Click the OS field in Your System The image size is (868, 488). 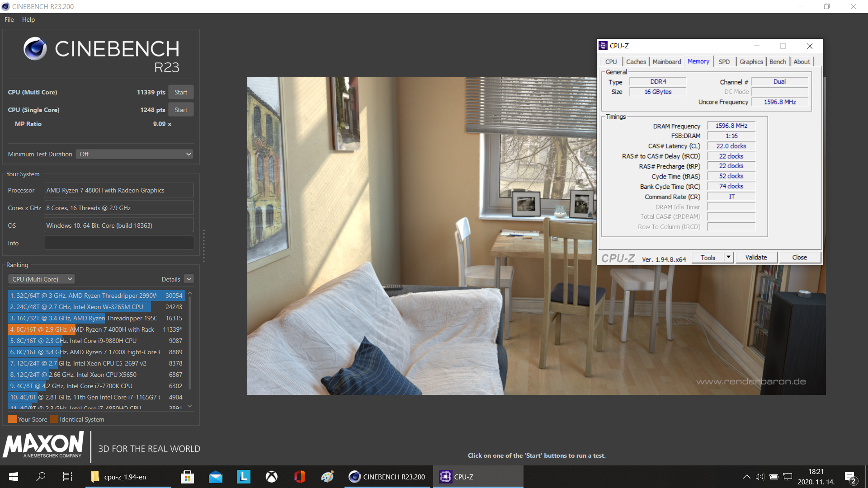coord(119,225)
